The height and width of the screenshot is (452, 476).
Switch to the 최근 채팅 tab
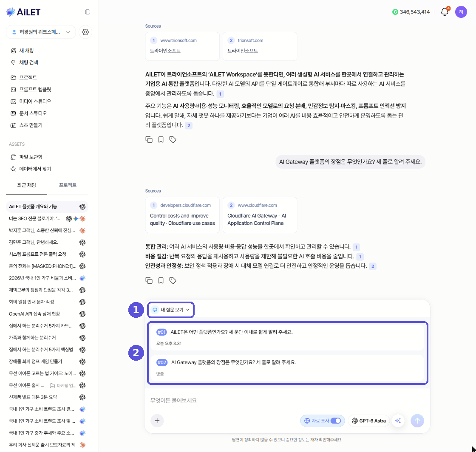[x=26, y=185]
